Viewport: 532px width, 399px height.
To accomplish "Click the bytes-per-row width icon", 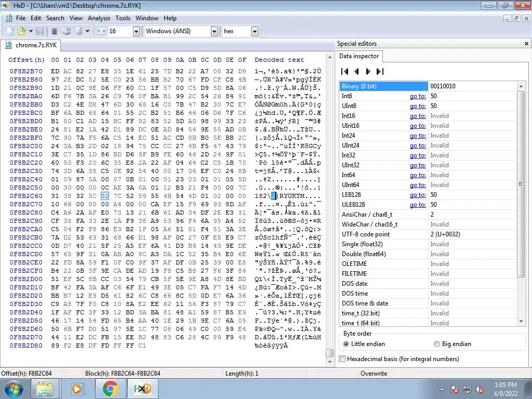I will pyautogui.click(x=101, y=31).
